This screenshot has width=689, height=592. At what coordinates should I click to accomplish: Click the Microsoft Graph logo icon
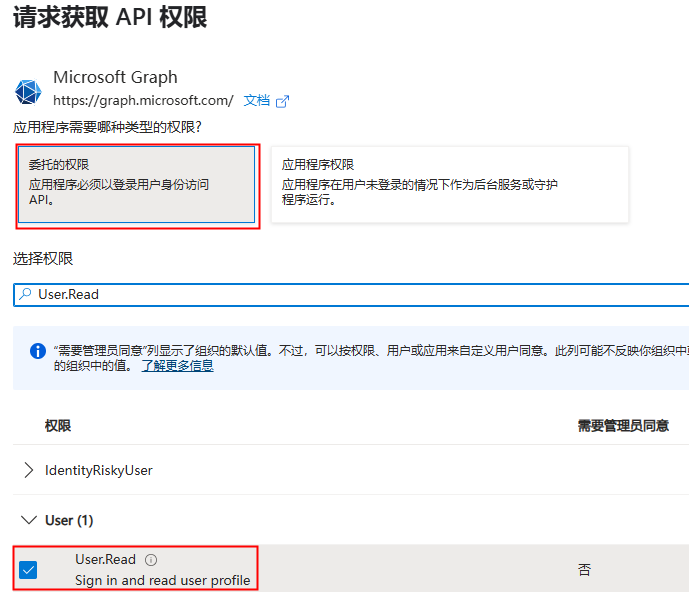[28, 92]
